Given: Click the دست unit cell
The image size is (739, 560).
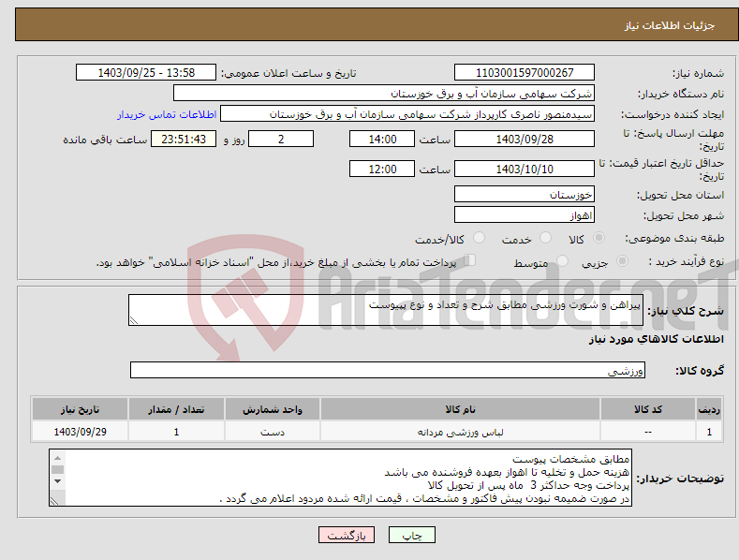Looking at the screenshot, I should coord(273,432).
